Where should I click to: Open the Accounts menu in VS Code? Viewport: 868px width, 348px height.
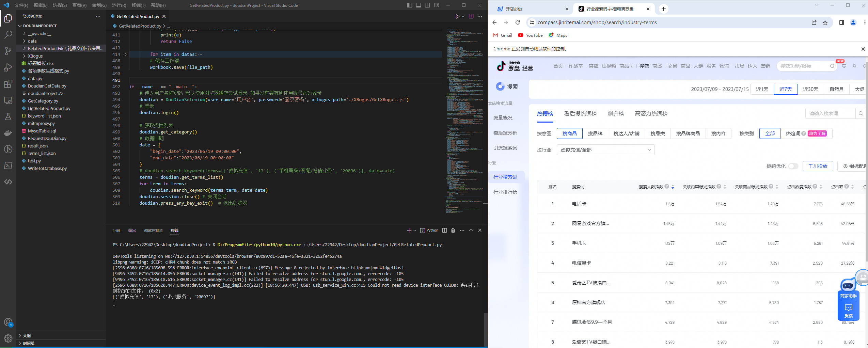[x=8, y=322]
